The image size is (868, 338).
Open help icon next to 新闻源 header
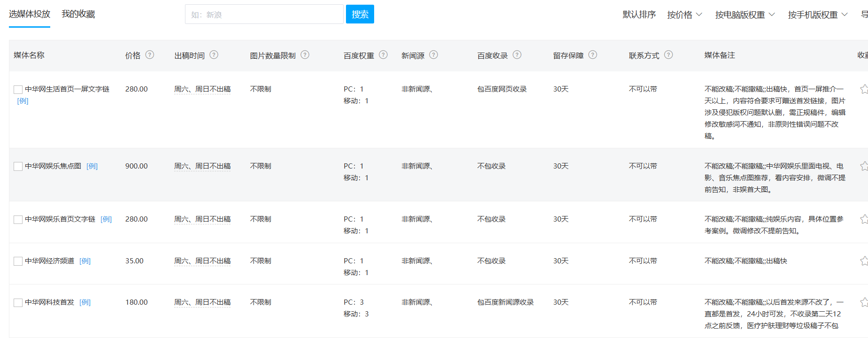[x=434, y=55]
